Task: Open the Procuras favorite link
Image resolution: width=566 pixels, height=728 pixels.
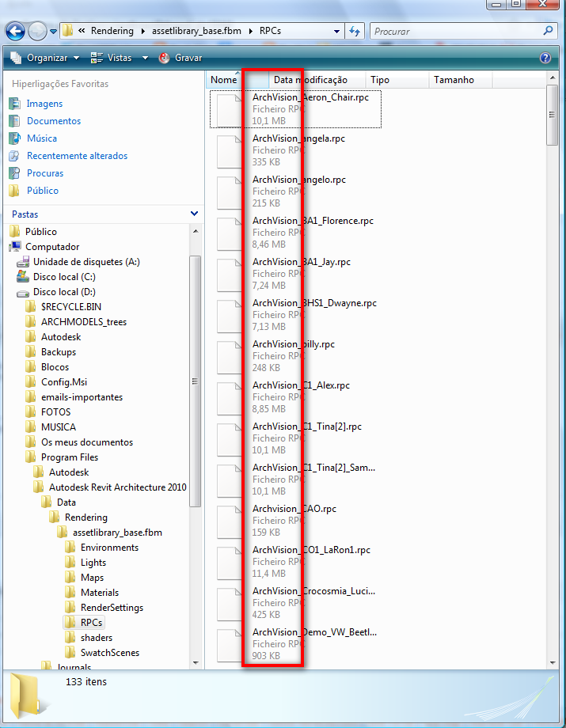Action: click(x=44, y=173)
